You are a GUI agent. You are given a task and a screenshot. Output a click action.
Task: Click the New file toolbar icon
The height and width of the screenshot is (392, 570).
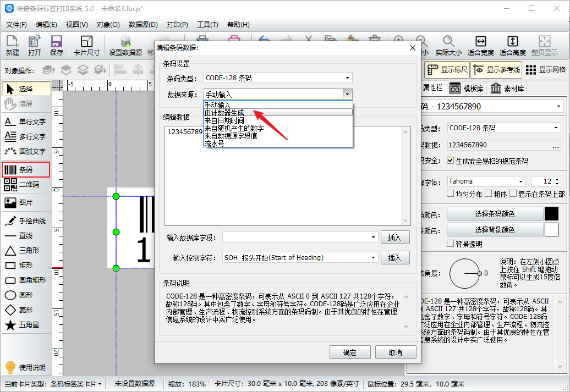tap(12, 46)
